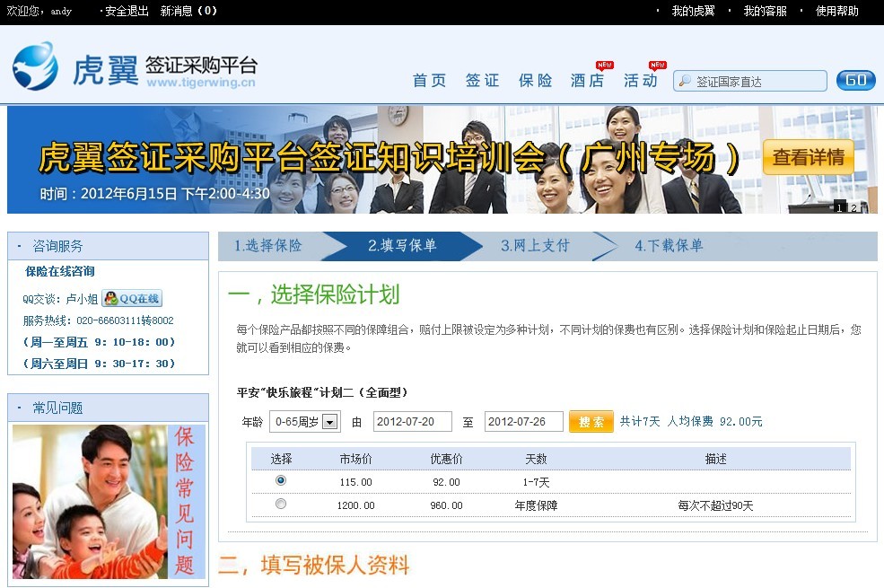Image resolution: width=884 pixels, height=588 pixels.
Task: Open 我的客服 in top bar
Action: [x=765, y=12]
